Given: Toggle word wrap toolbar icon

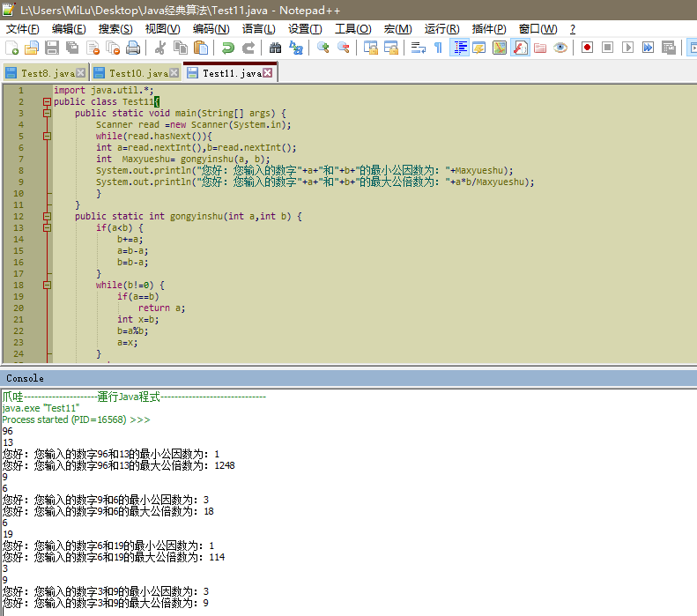Looking at the screenshot, I should pos(418,48).
